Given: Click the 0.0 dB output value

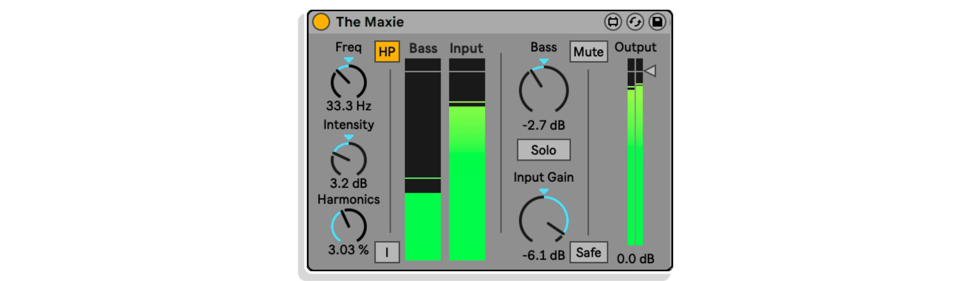Looking at the screenshot, I should 635,259.
